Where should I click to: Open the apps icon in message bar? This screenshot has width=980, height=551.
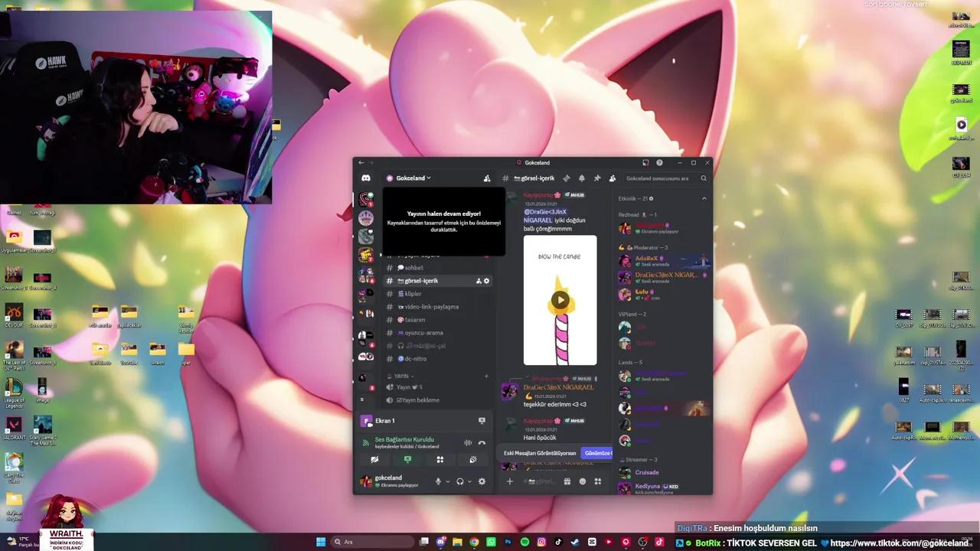click(x=598, y=481)
